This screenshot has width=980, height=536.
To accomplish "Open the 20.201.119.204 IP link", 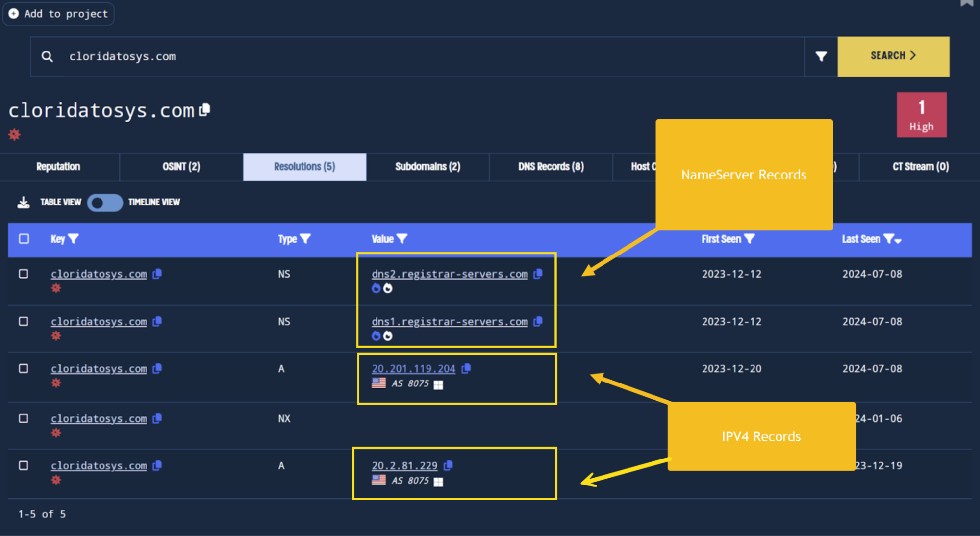I will (x=413, y=369).
